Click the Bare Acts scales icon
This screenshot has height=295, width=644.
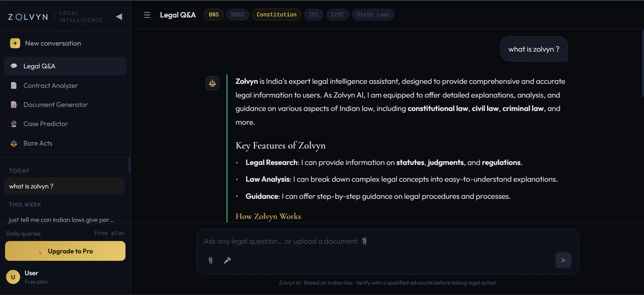pyautogui.click(x=14, y=143)
